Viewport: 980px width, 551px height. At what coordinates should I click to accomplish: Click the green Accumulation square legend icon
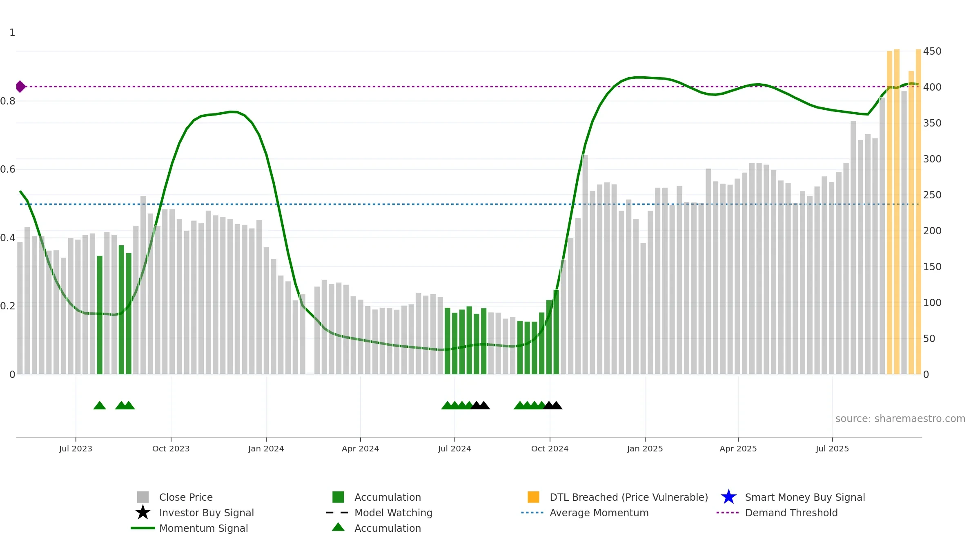338,497
